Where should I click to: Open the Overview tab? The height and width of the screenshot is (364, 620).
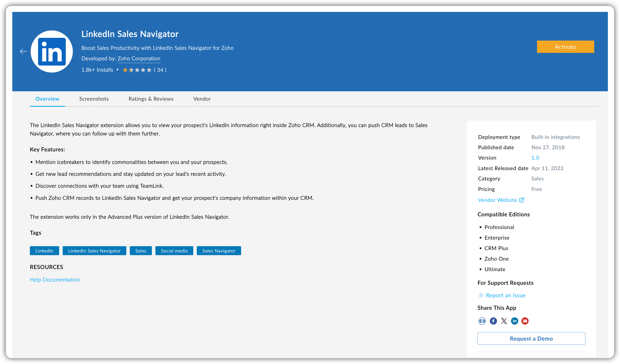tap(47, 99)
